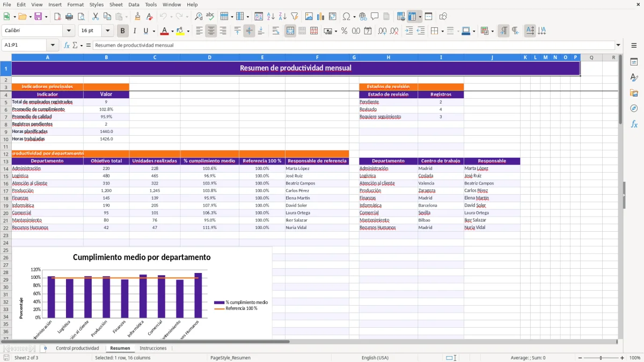This screenshot has height=362, width=644.
Task: Click the Select Function sum icon
Action: (75, 45)
